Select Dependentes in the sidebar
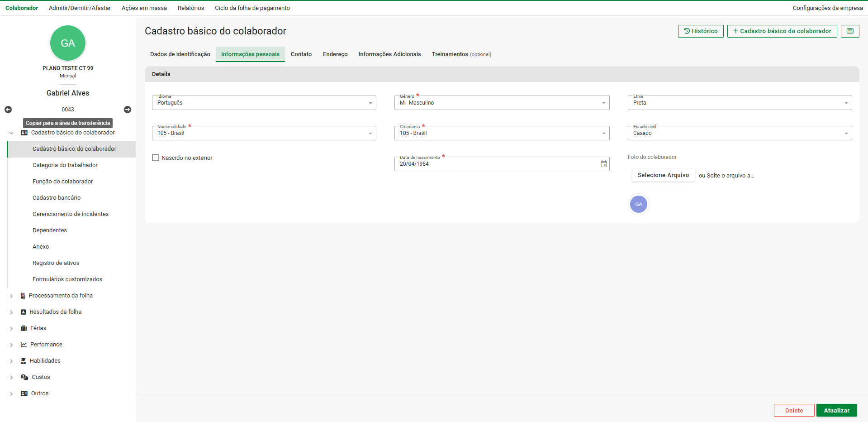The width and height of the screenshot is (868, 422). pos(50,230)
